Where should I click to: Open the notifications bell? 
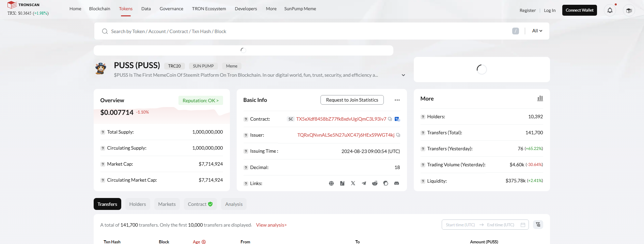[610, 10]
